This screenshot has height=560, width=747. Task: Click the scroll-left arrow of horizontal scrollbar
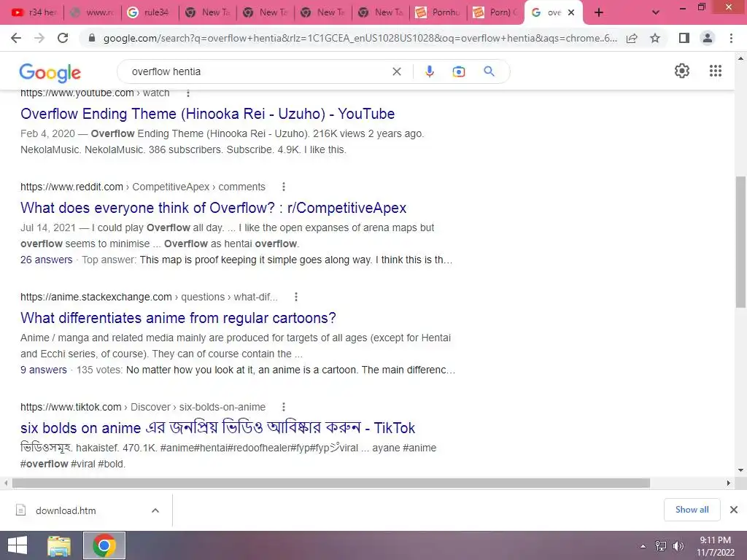tap(6, 483)
